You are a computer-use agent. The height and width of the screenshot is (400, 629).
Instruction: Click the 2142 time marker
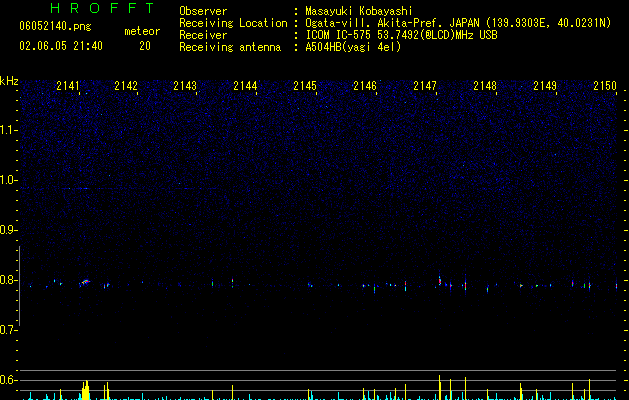pos(126,85)
